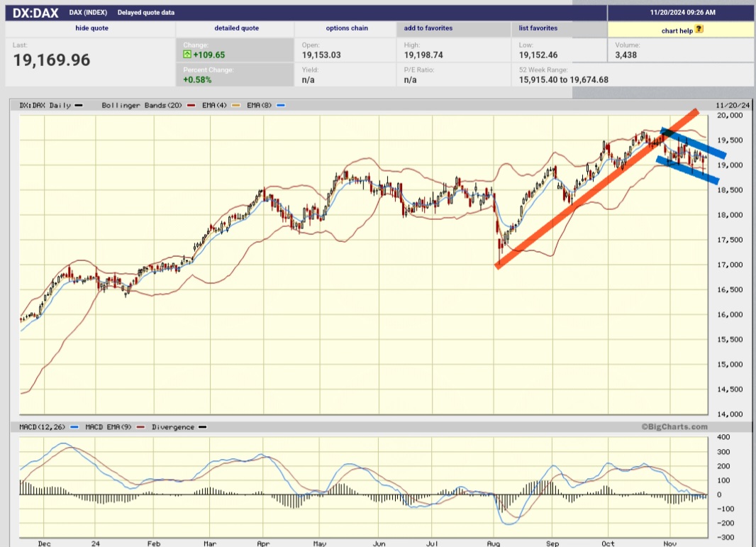756x547 pixels.
Task: Open the detailed quote view
Action: click(x=236, y=28)
